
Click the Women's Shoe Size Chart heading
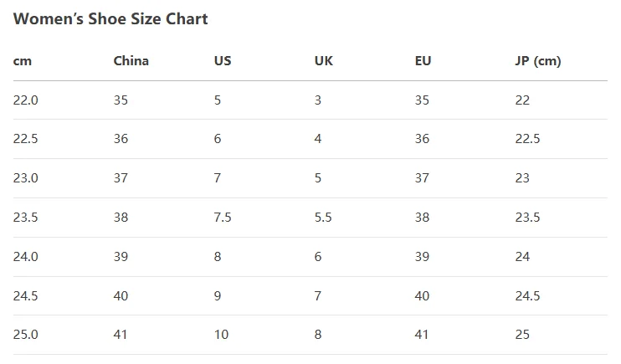[x=110, y=18]
